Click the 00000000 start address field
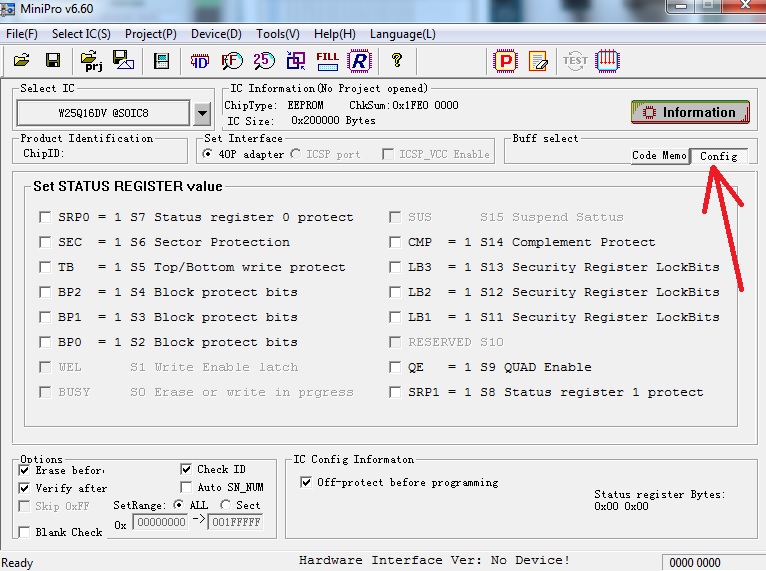The height and width of the screenshot is (571, 766). pos(160,522)
